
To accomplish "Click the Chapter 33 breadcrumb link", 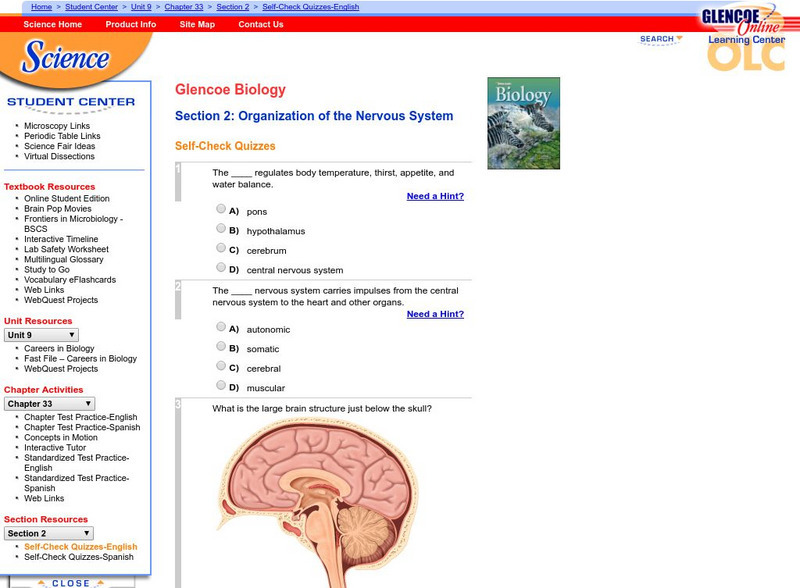I will click(184, 7).
